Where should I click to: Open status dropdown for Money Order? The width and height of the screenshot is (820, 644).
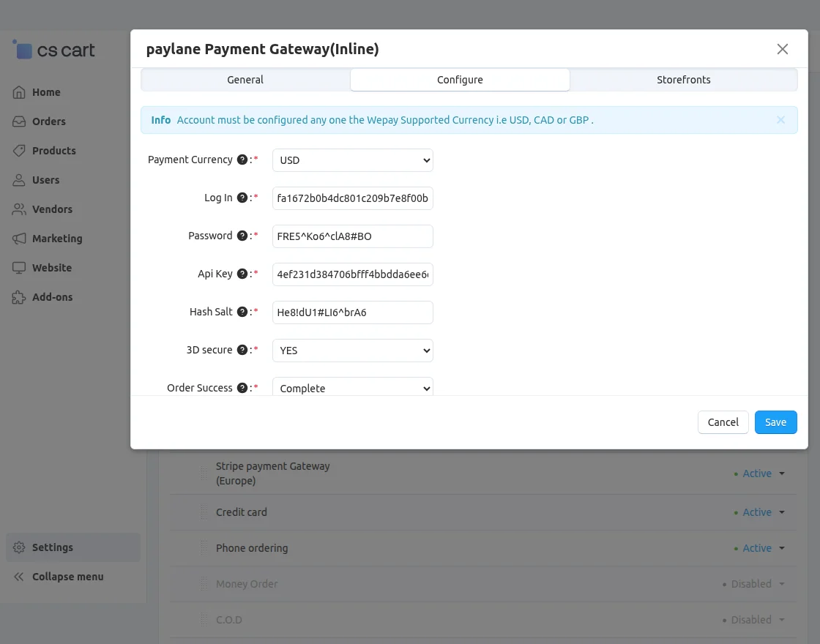[782, 584]
